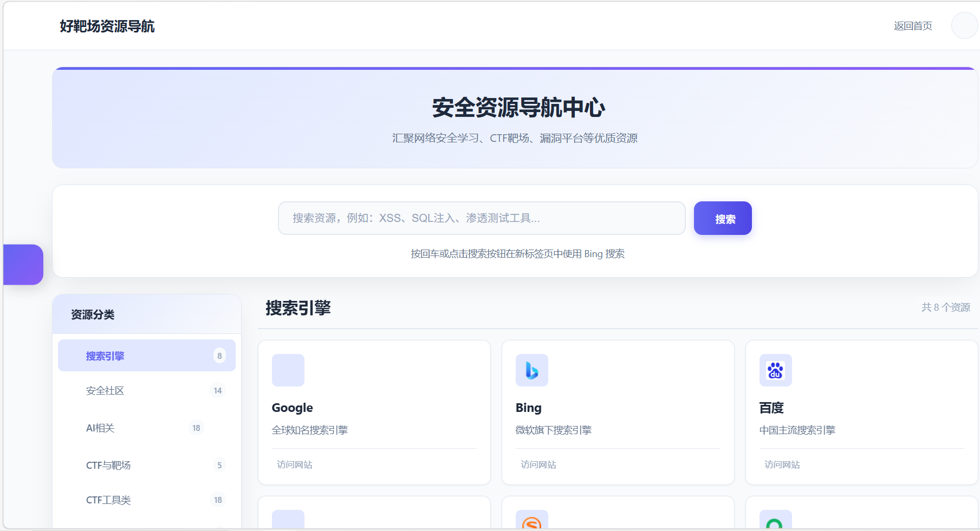The height and width of the screenshot is (531, 980).
Task: Click the 共 8 个资源 count text
Action: [x=946, y=307]
